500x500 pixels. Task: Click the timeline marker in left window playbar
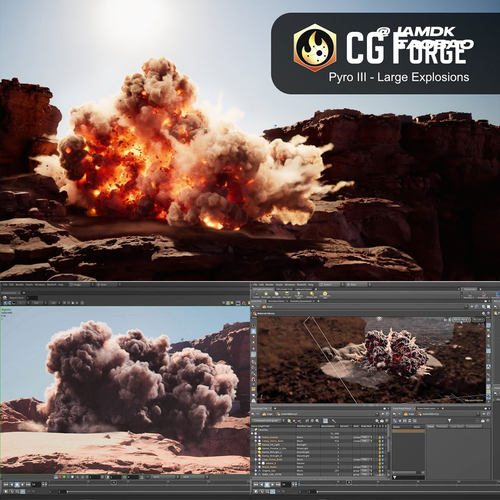coord(114,482)
